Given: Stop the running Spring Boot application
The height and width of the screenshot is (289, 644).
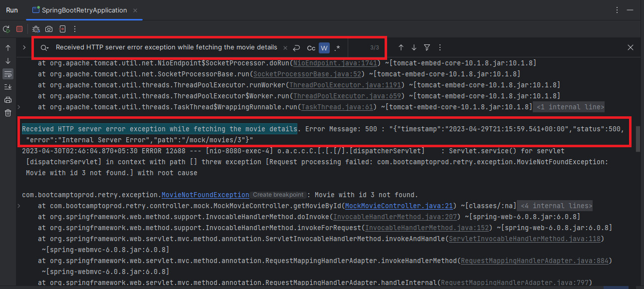Looking at the screenshot, I should tap(19, 29).
